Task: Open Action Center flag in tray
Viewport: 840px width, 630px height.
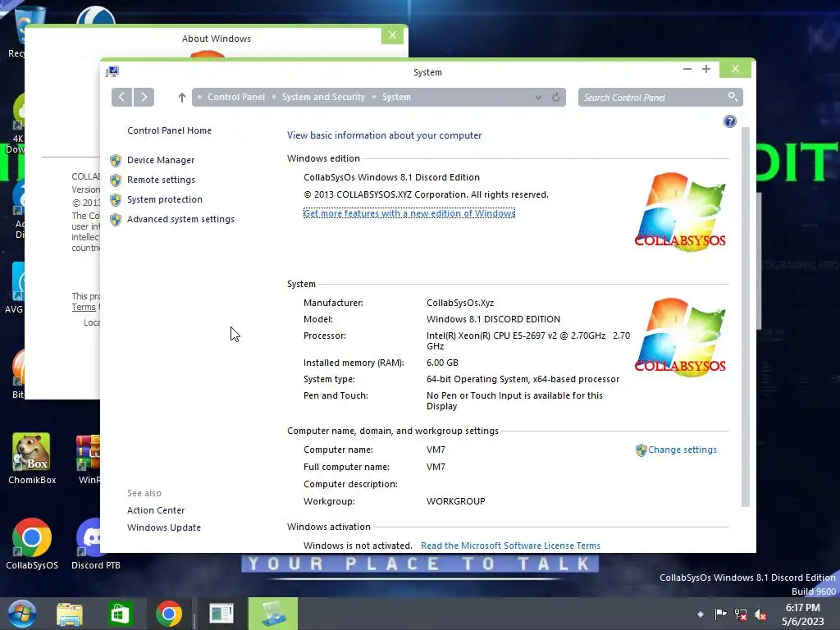Action: [x=720, y=614]
